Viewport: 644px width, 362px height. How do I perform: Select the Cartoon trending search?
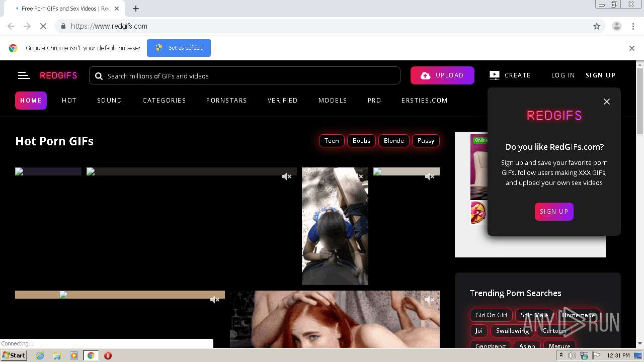[554, 331]
